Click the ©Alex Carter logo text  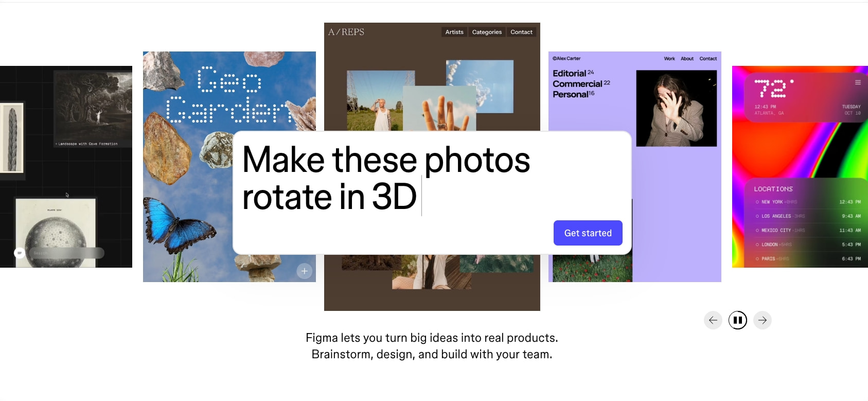pyautogui.click(x=566, y=59)
